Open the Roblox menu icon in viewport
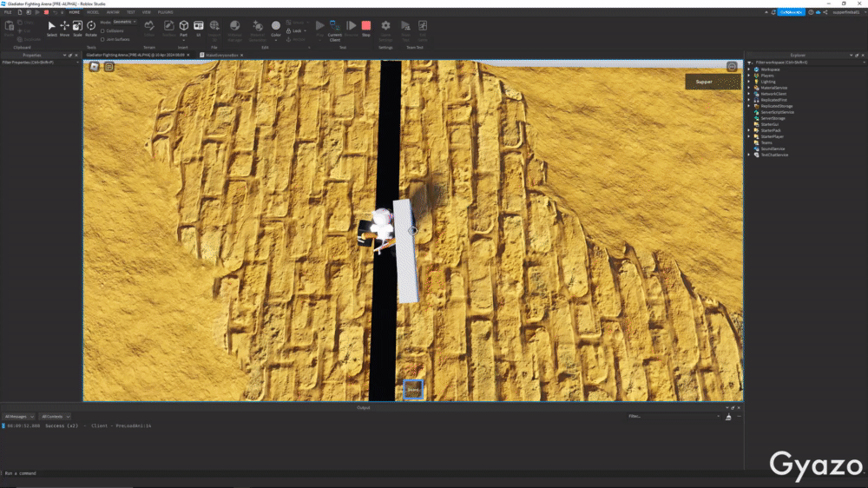Viewport: 868px width, 488px height. click(94, 67)
